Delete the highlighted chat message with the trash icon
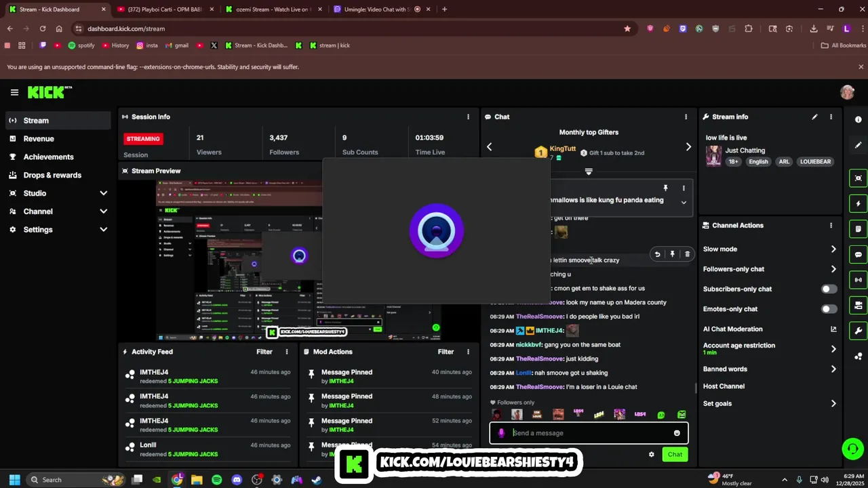The height and width of the screenshot is (488, 868). coord(687,254)
